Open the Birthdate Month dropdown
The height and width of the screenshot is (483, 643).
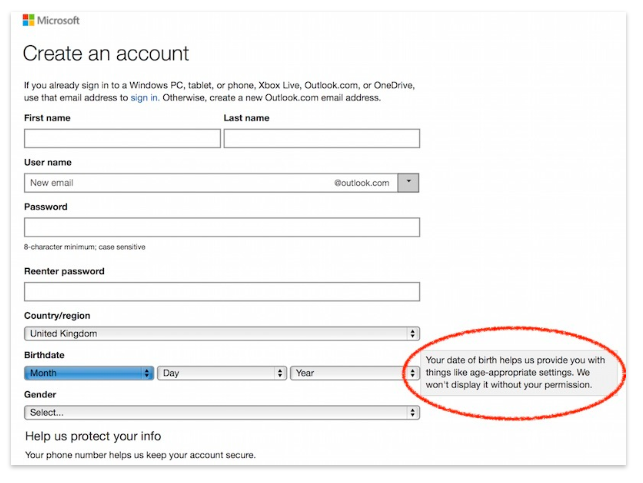[x=89, y=373]
